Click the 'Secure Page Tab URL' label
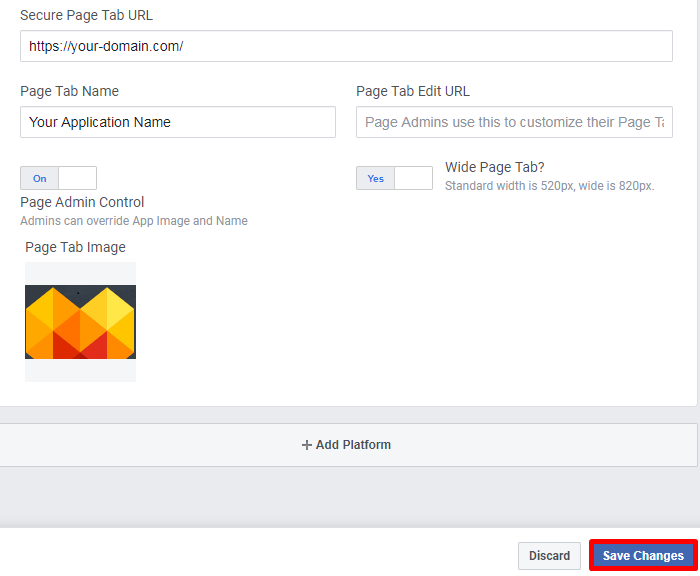This screenshot has height=576, width=700. point(87,15)
